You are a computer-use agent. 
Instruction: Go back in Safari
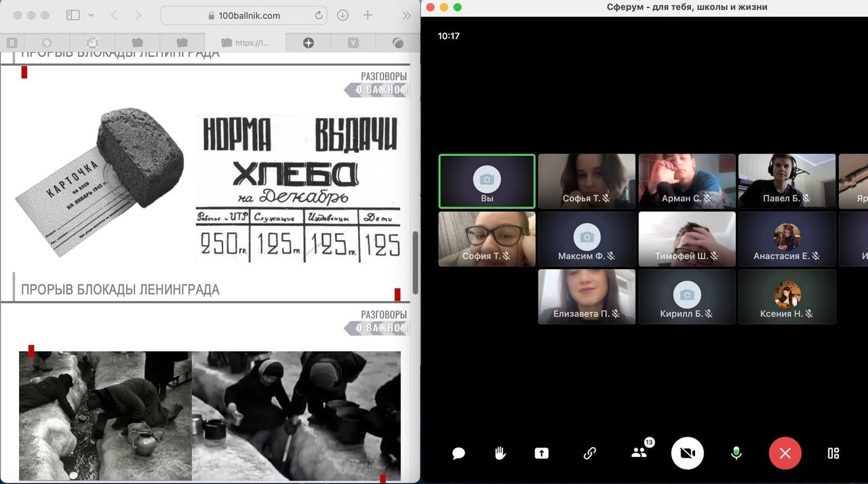pyautogui.click(x=113, y=15)
